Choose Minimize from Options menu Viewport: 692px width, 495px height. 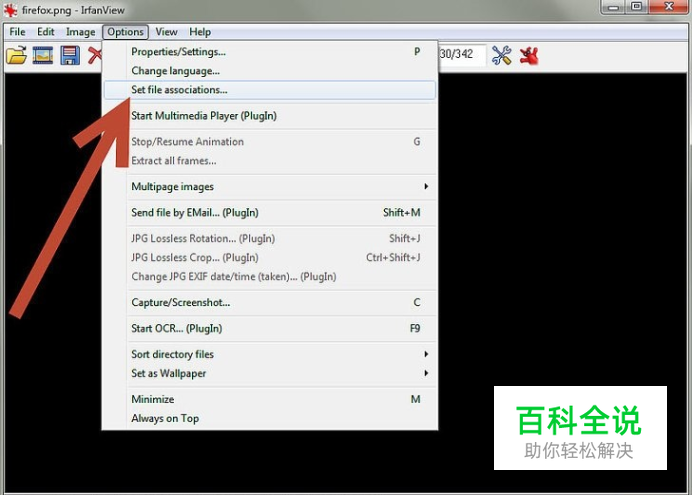pyautogui.click(x=270, y=399)
